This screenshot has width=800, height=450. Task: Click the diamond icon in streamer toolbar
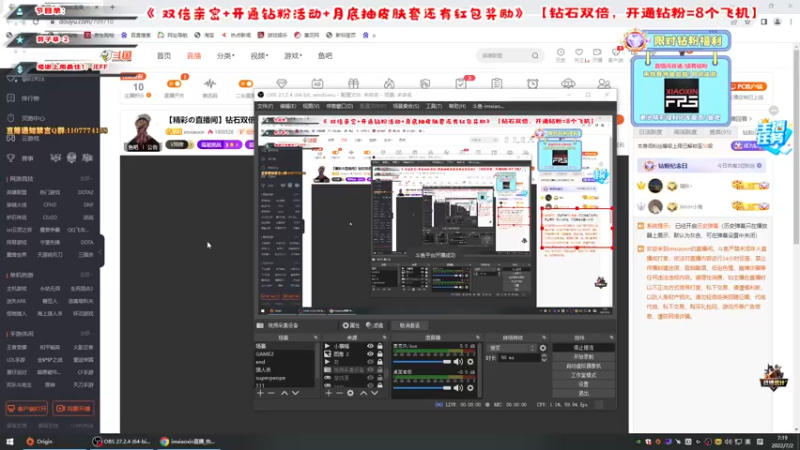click(x=282, y=83)
